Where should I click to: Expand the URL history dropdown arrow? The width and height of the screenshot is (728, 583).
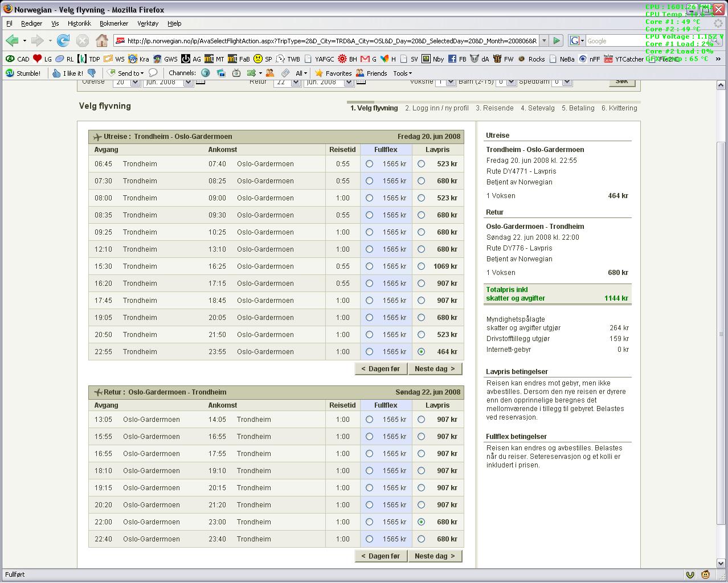(x=544, y=40)
